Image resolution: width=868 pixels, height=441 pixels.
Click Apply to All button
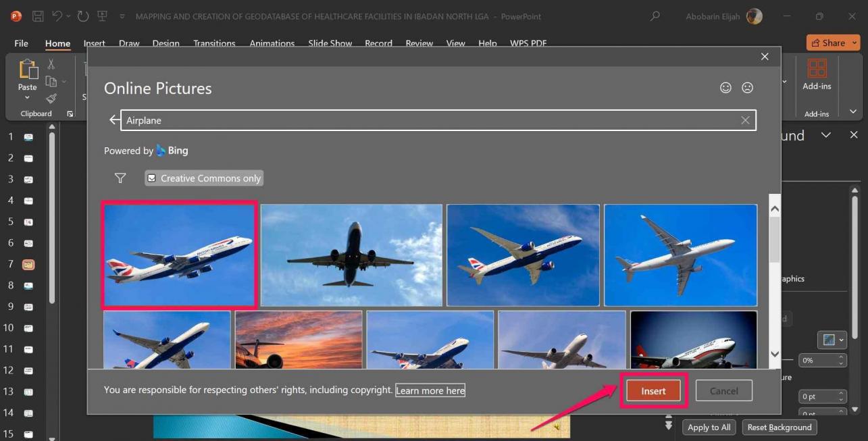pos(709,427)
